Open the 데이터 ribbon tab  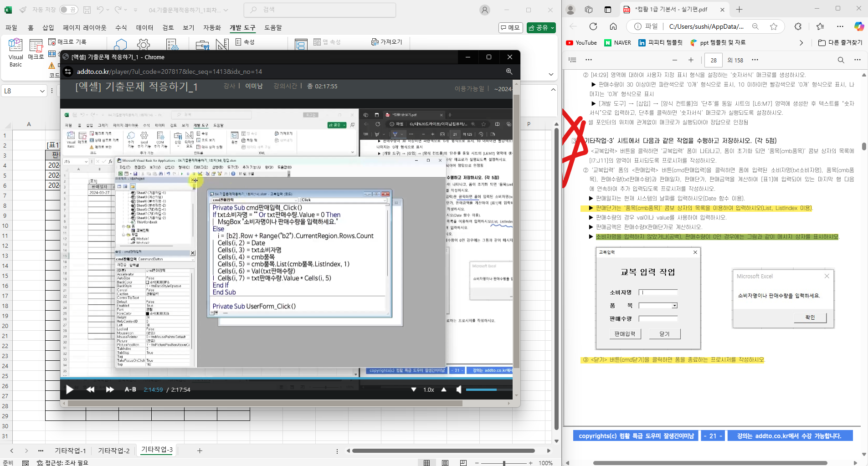[144, 28]
